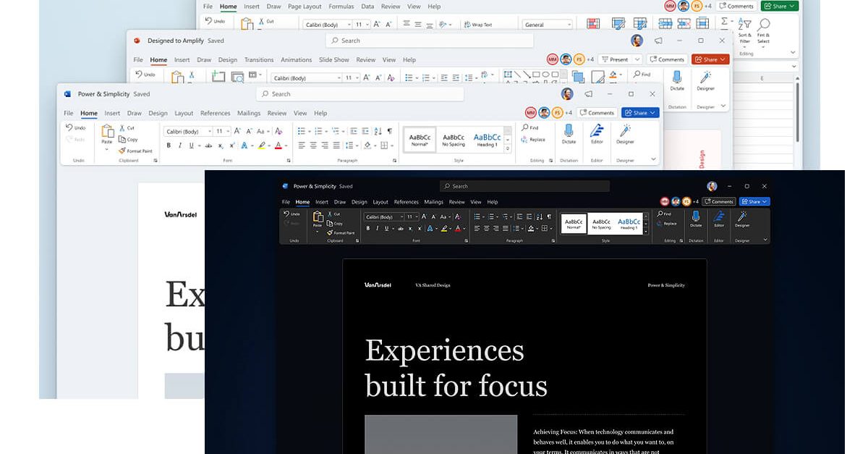The image size is (868, 454).
Task: Click Designer icon in the PowerPoint window
Action: (705, 77)
